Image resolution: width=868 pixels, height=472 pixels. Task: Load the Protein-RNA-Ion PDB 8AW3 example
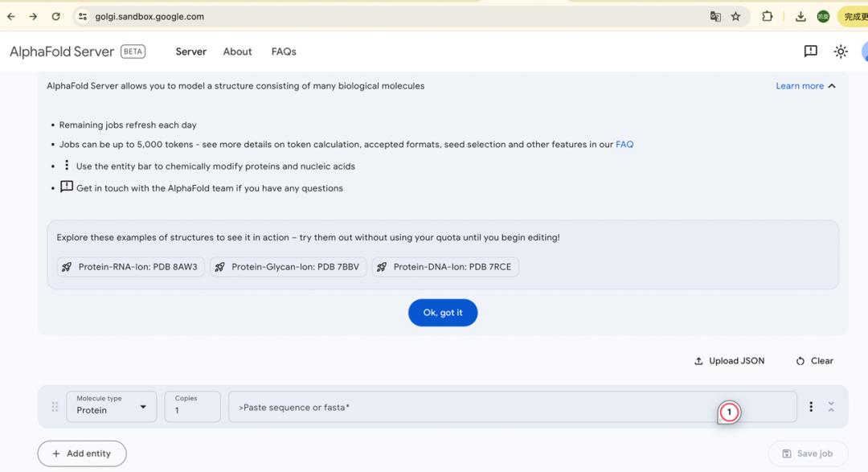pyautogui.click(x=131, y=267)
